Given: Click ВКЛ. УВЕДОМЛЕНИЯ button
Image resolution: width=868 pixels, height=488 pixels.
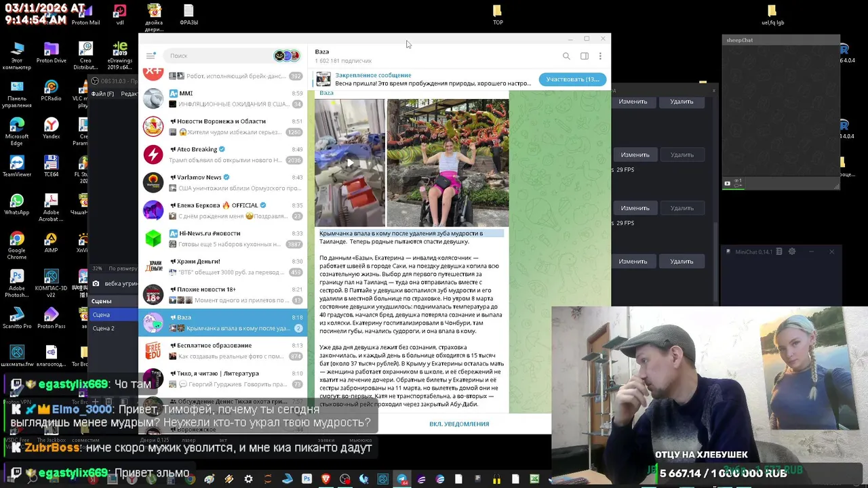Looking at the screenshot, I should [x=459, y=424].
